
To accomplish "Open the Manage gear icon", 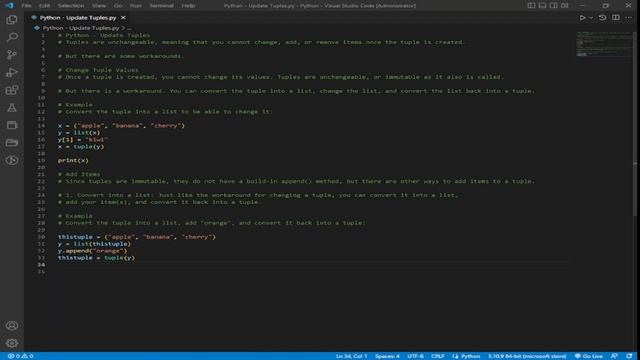I will tap(12, 343).
